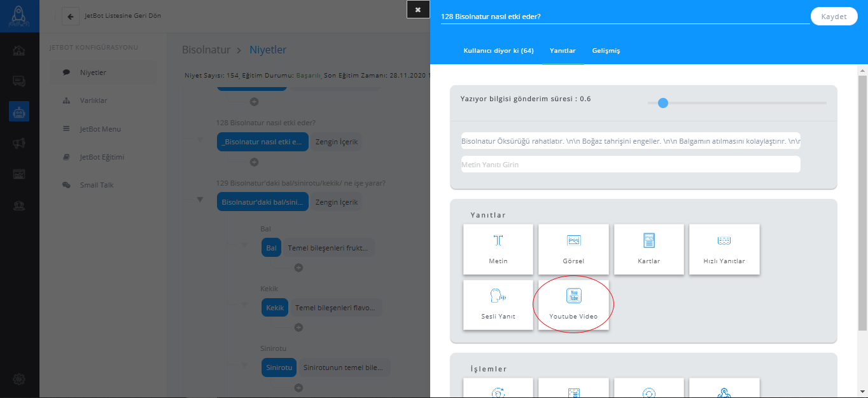The width and height of the screenshot is (868, 398).
Task: Click Zengin İçerik next to intent 129
Action: click(337, 202)
